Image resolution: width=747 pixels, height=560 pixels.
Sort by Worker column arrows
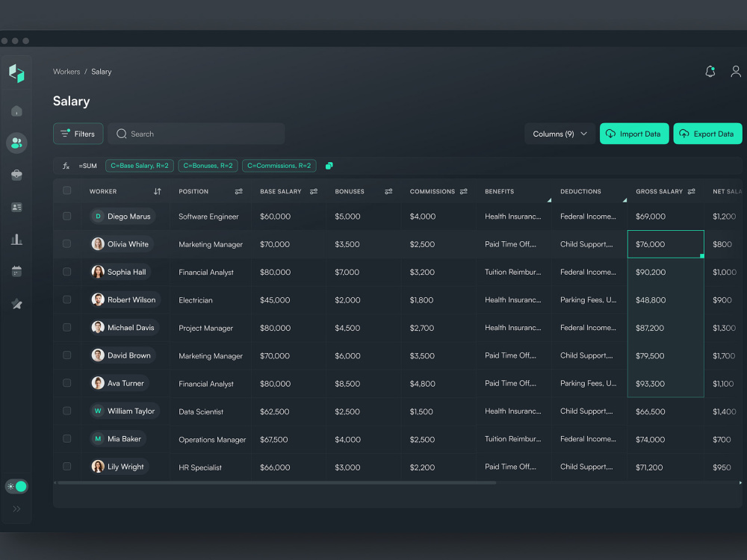click(x=157, y=191)
